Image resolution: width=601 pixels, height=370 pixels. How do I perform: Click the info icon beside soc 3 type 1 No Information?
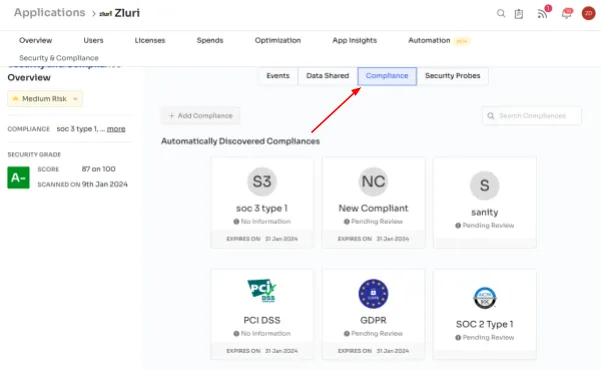point(236,222)
